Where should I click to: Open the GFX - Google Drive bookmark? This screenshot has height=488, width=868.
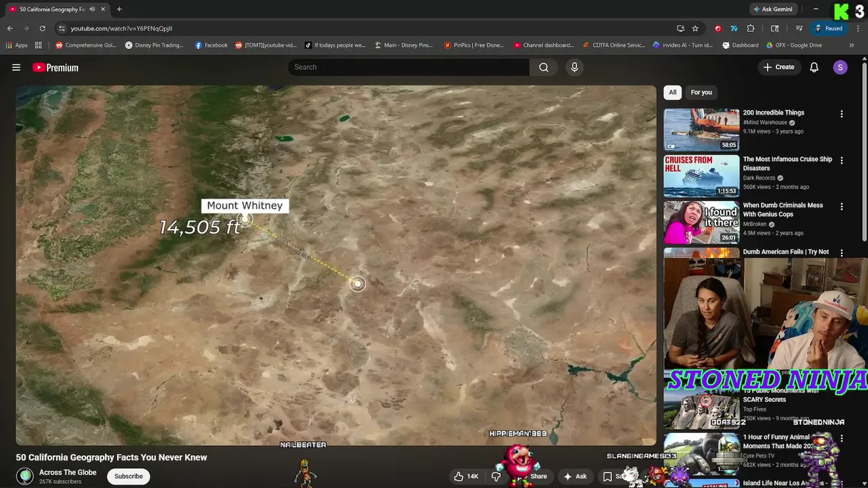(x=794, y=45)
